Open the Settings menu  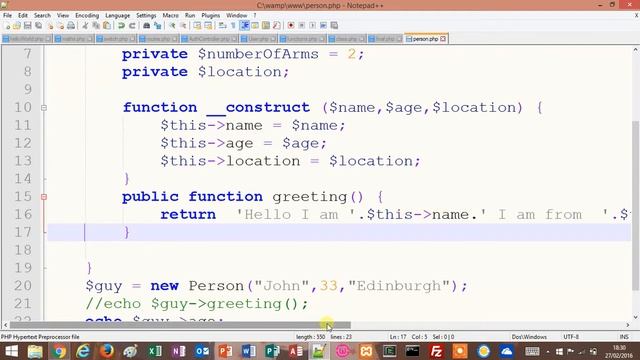pos(146,16)
